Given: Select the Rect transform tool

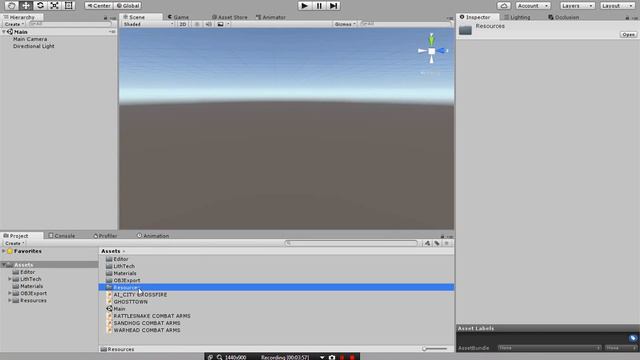Looking at the screenshot, I should (69, 5).
